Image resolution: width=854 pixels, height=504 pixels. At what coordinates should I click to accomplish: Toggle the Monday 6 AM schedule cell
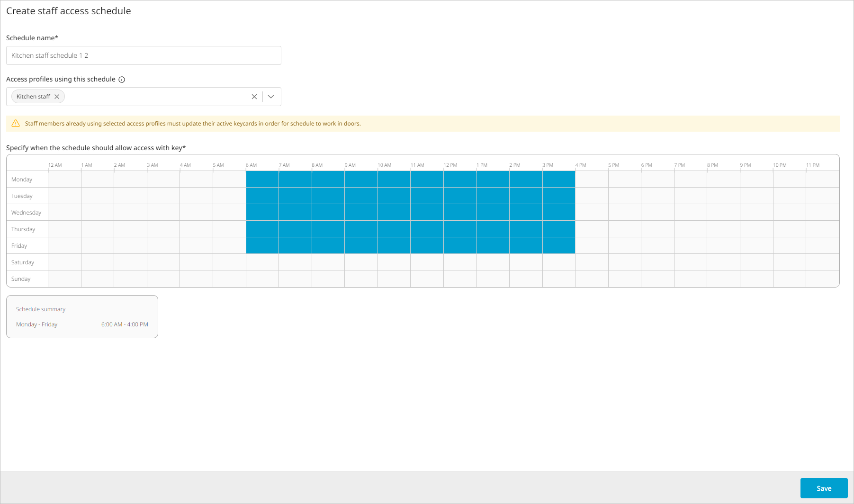click(262, 180)
